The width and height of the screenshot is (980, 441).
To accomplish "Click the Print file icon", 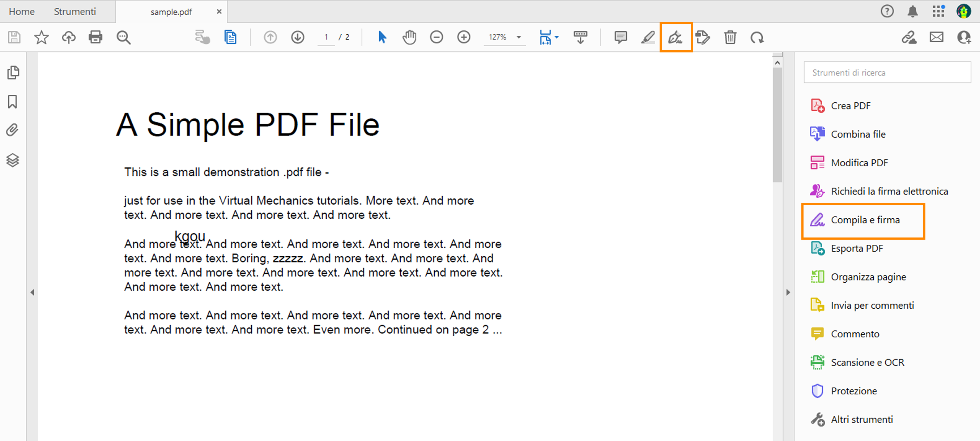I will click(95, 37).
